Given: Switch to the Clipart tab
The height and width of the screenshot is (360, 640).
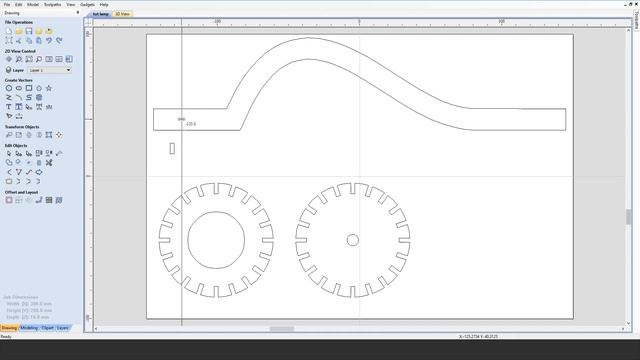Looking at the screenshot, I should tap(47, 328).
